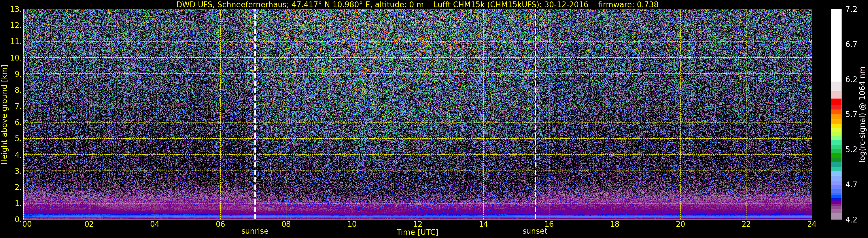Click the "13." height axis tick label
Image resolution: width=868 pixels, height=238 pixels.
point(16,10)
